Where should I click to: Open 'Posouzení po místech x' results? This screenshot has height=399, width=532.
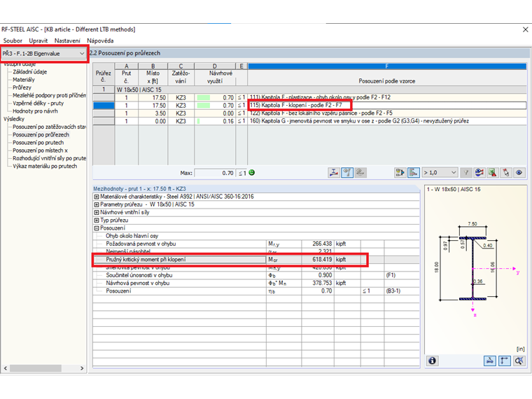[x=41, y=150]
